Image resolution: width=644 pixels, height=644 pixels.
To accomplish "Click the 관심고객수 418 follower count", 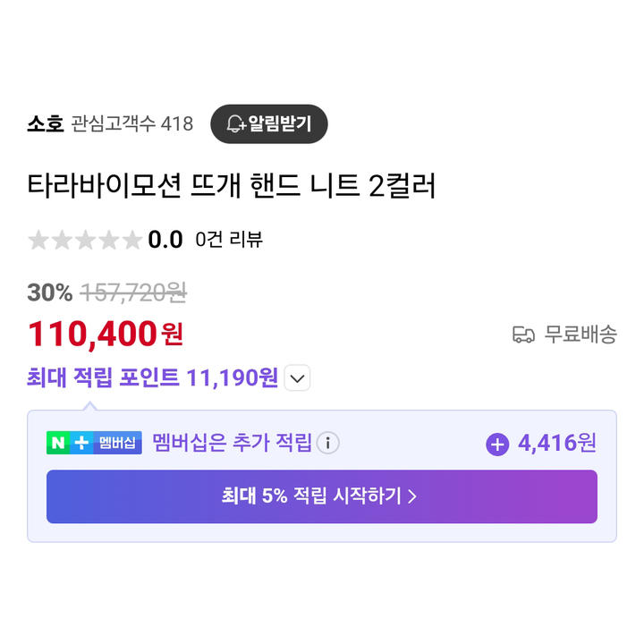I will 131,123.
